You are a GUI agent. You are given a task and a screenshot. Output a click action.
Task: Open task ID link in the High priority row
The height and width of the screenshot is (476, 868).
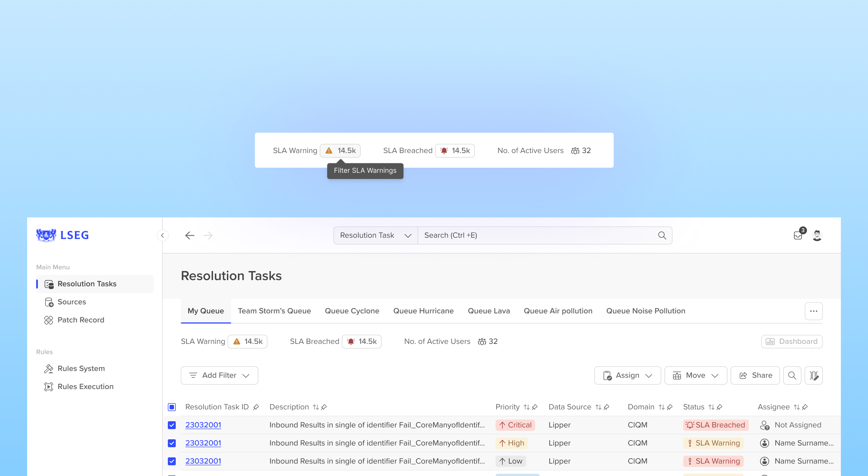203,443
